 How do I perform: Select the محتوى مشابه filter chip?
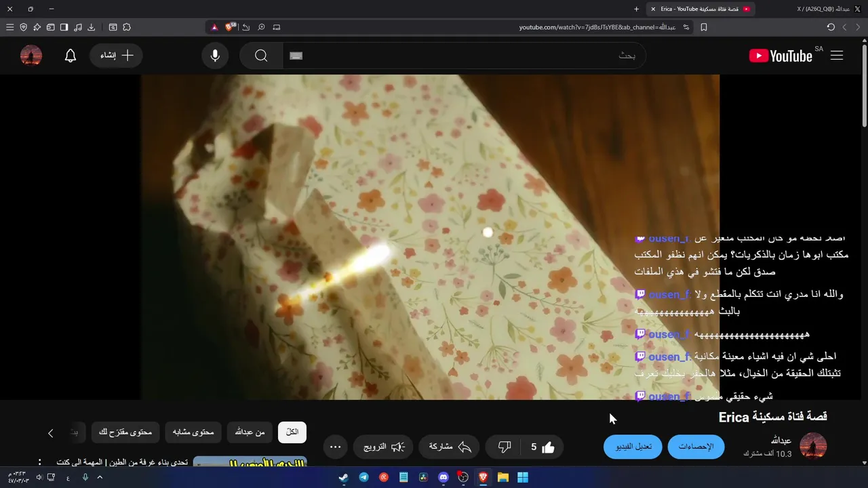pyautogui.click(x=193, y=432)
